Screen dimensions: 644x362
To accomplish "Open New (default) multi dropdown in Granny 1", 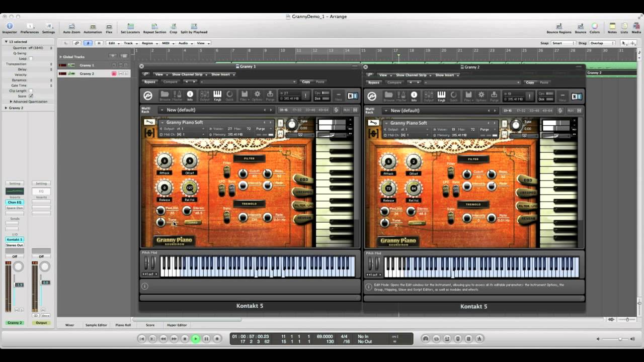I will point(216,110).
